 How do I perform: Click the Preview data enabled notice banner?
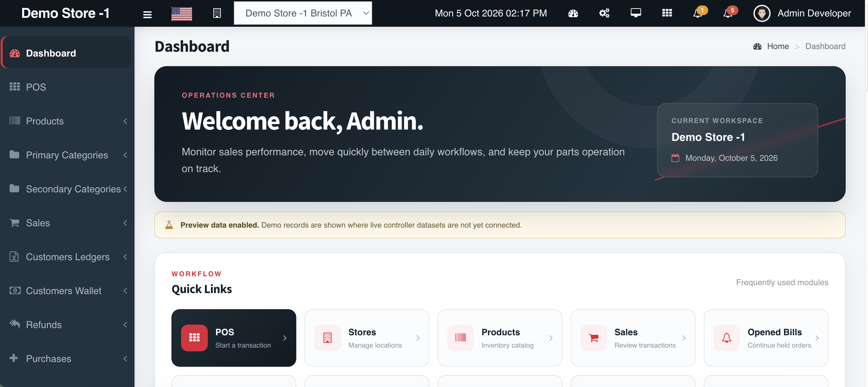(x=500, y=225)
